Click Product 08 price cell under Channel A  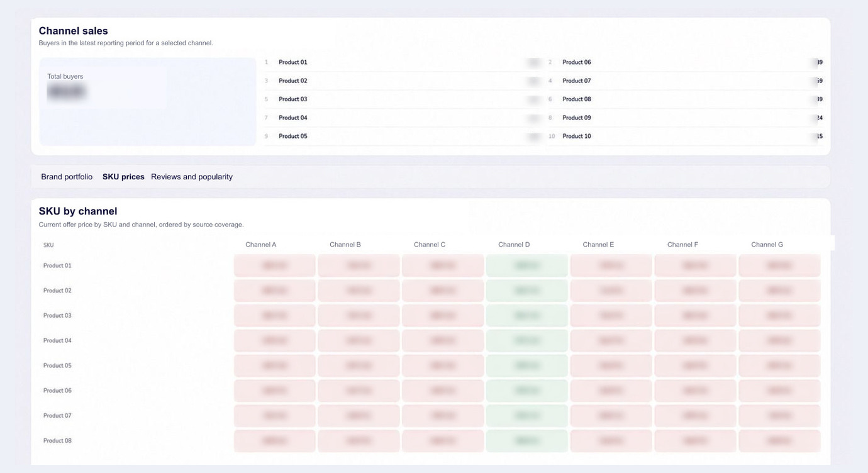pyautogui.click(x=275, y=441)
